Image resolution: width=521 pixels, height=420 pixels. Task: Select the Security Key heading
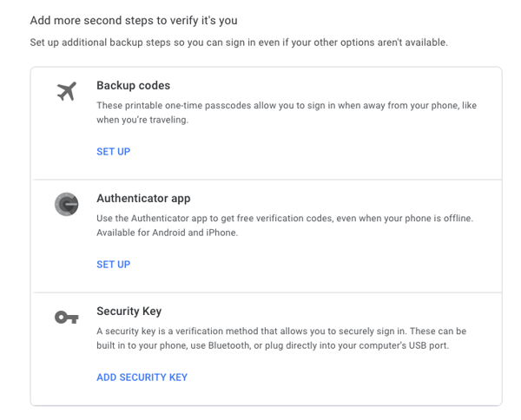pos(129,312)
